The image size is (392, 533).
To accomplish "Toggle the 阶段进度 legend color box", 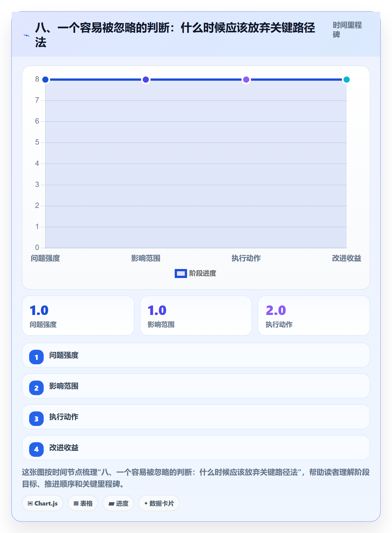I will point(181,274).
